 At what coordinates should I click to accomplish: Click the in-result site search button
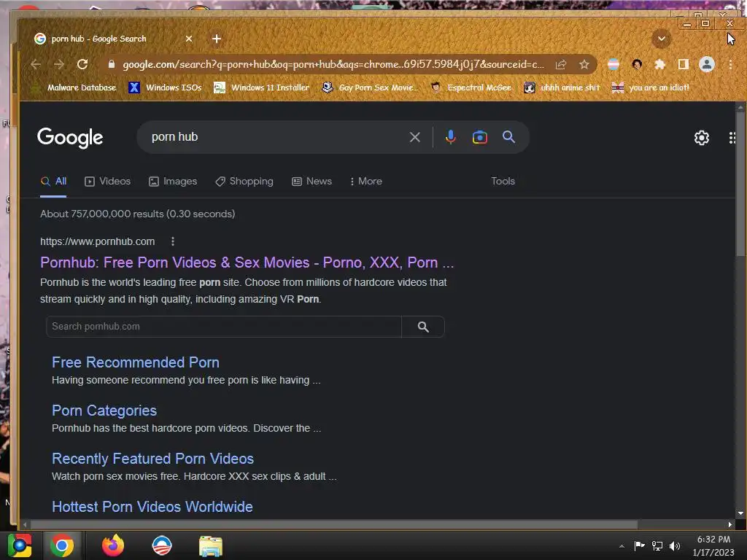click(423, 327)
